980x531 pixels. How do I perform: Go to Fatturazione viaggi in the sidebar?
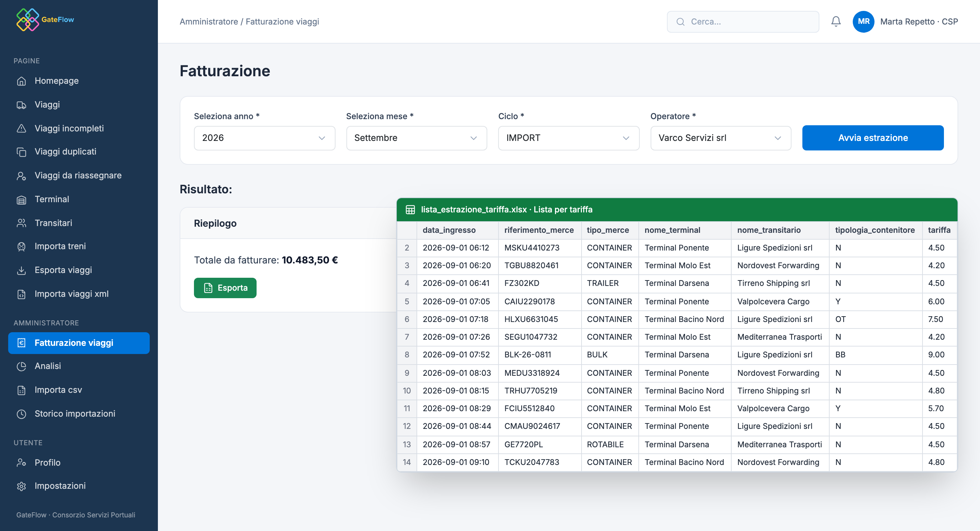coord(79,342)
